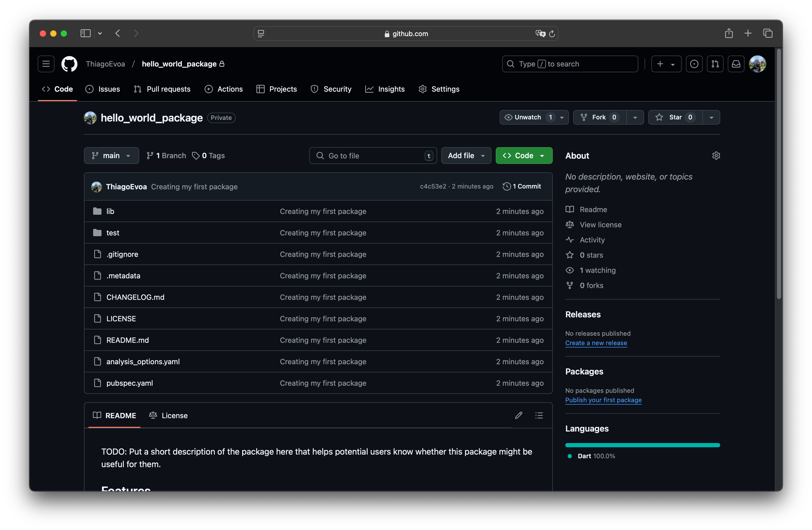Click the About settings gear icon

716,156
